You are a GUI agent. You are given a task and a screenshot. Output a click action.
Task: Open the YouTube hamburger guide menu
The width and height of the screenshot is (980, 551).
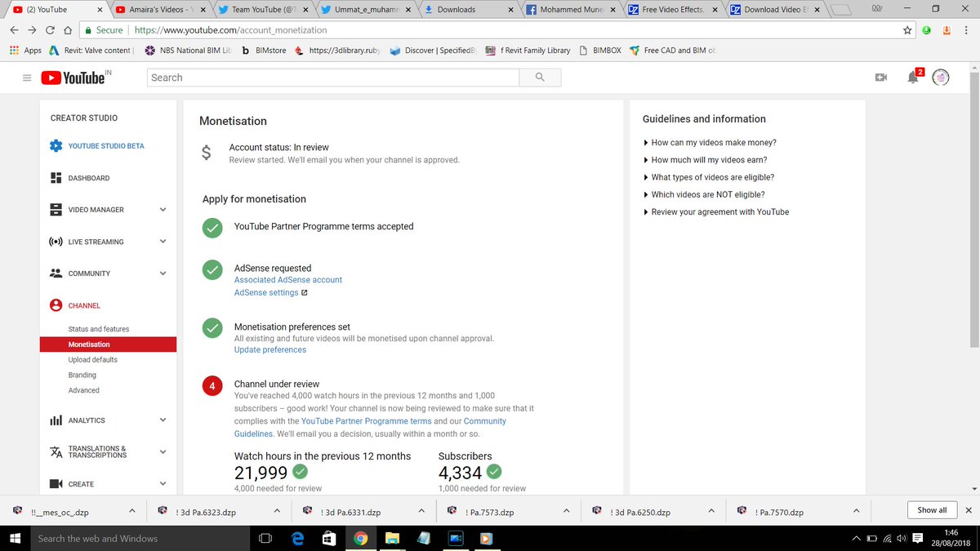[x=27, y=78]
